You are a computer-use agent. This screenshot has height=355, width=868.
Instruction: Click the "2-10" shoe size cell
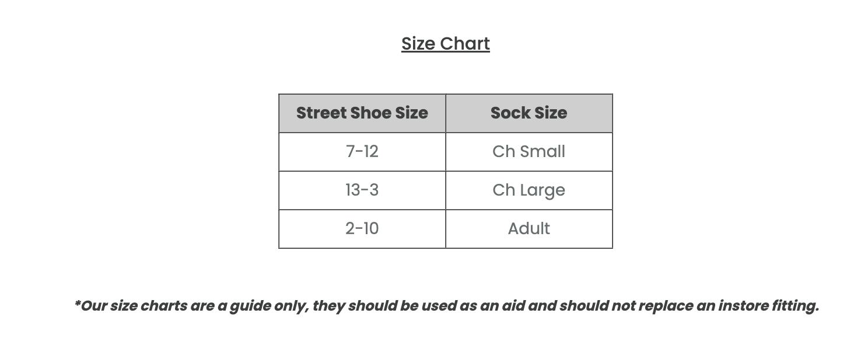point(362,229)
